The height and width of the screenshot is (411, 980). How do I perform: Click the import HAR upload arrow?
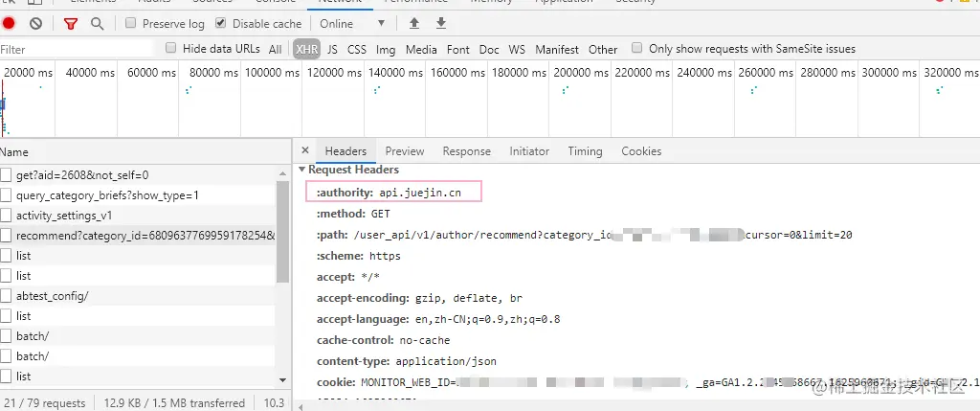[413, 24]
